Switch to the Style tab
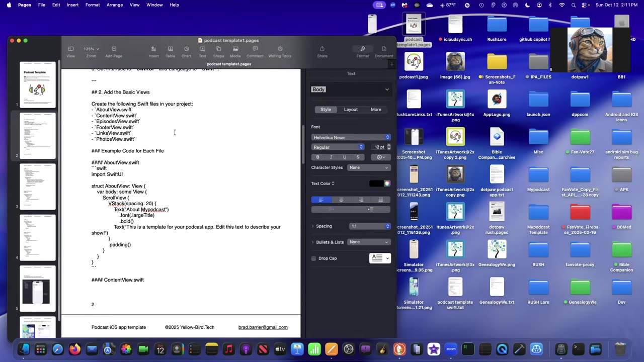Screen dimensions: 644x362 coord(326,110)
